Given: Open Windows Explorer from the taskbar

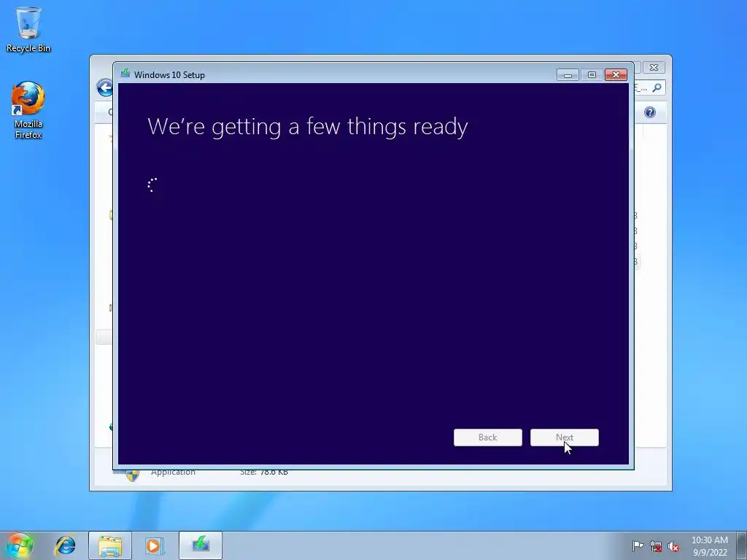Looking at the screenshot, I should pos(110,545).
